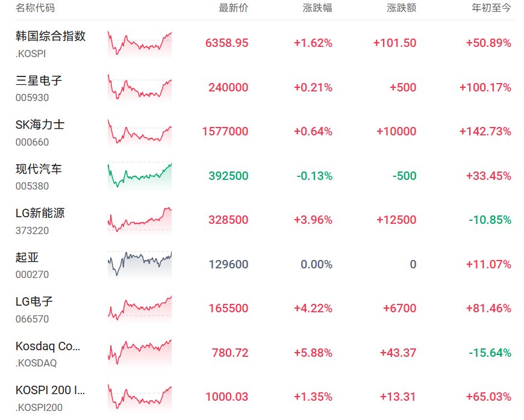Open the 三星电子 stock name link
This screenshot has height=420, width=524.
point(39,81)
